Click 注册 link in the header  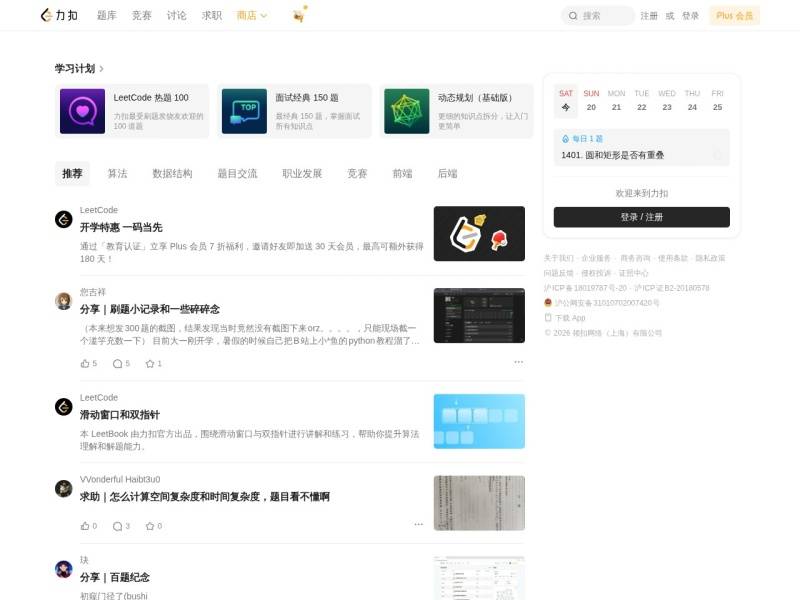pos(649,16)
